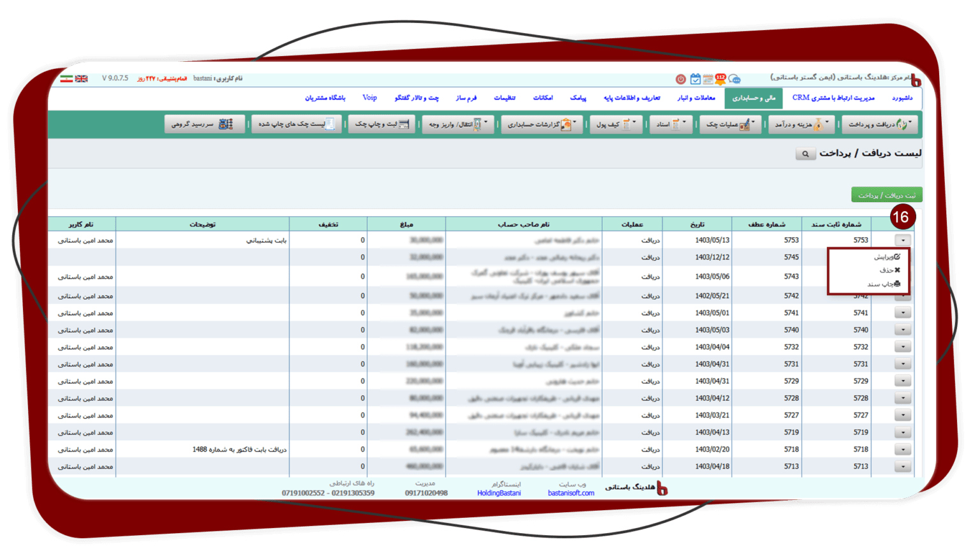The image size is (980, 551).
Task: Click version label V 9.0.7.5
Action: pos(115,78)
